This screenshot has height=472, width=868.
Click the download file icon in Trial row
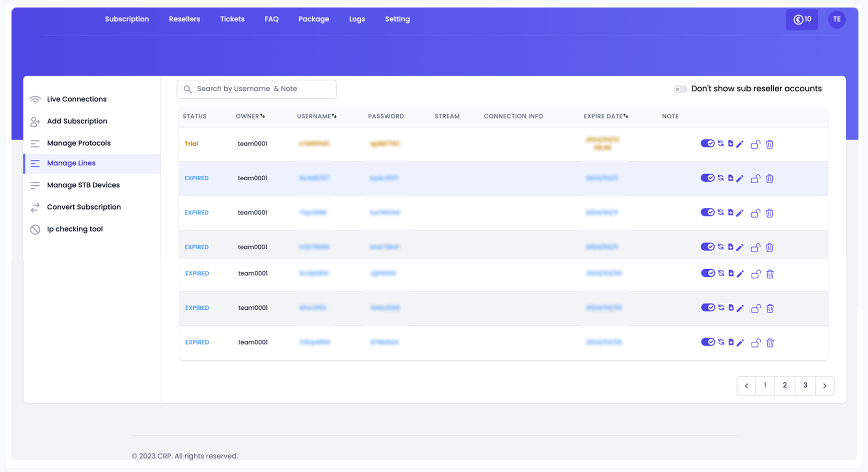(731, 144)
